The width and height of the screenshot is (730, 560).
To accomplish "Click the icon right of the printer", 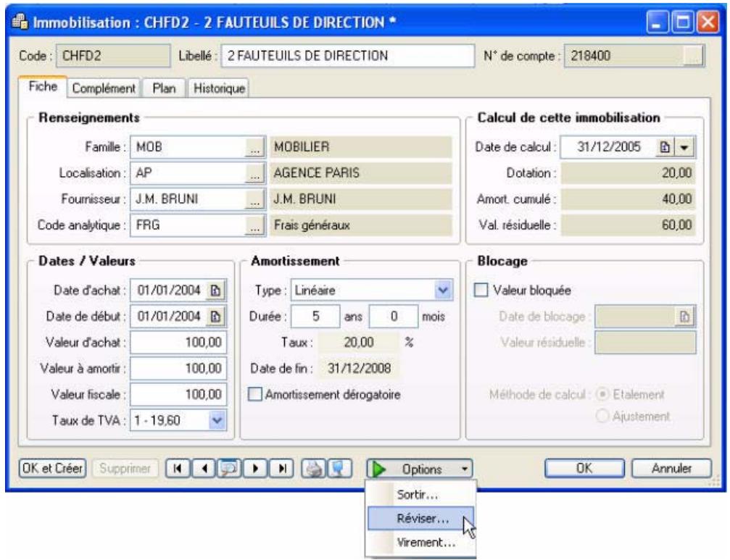I will pos(340,469).
